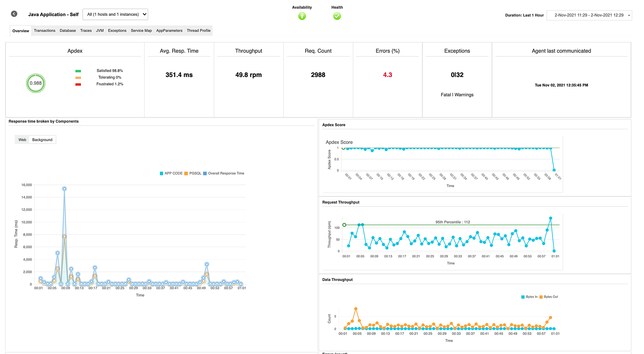Image resolution: width=644 pixels, height=354 pixels.
Task: Toggle Bytes In series in Data Throughput legend
Action: tap(530, 297)
